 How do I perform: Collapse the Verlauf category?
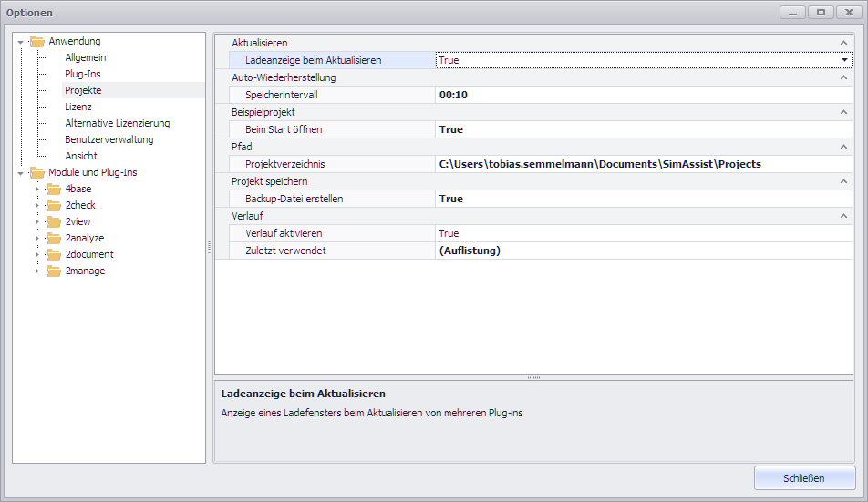[843, 216]
